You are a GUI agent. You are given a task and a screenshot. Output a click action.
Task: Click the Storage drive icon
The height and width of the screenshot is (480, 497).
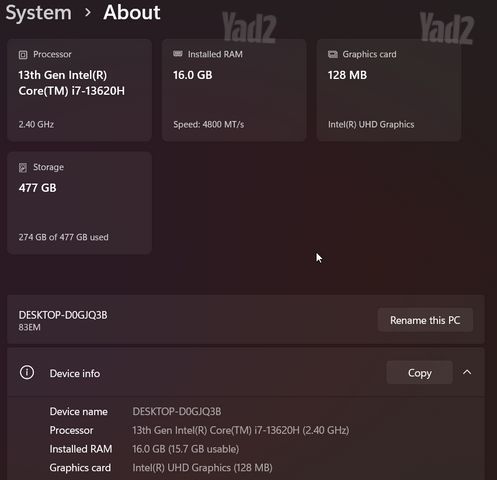[23, 167]
